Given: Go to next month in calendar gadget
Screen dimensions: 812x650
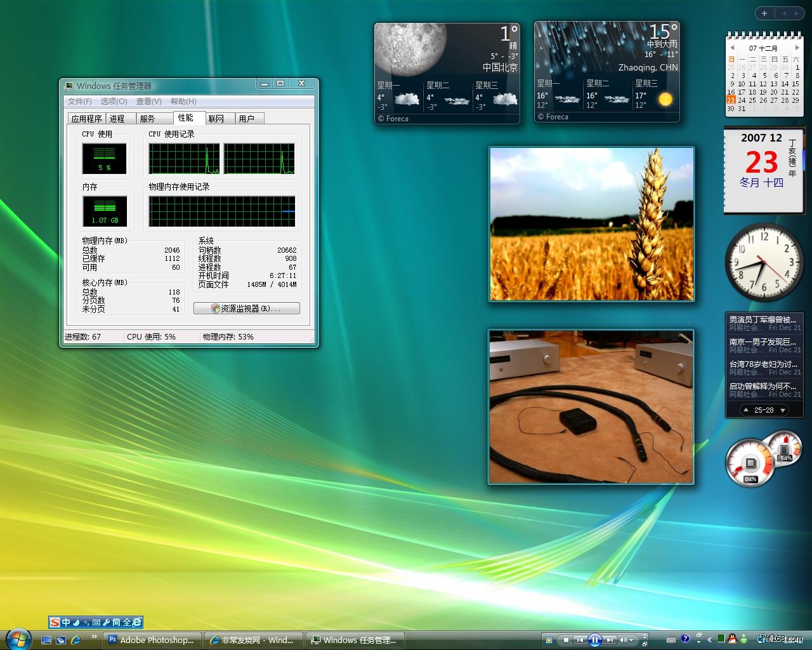Looking at the screenshot, I should point(797,48).
